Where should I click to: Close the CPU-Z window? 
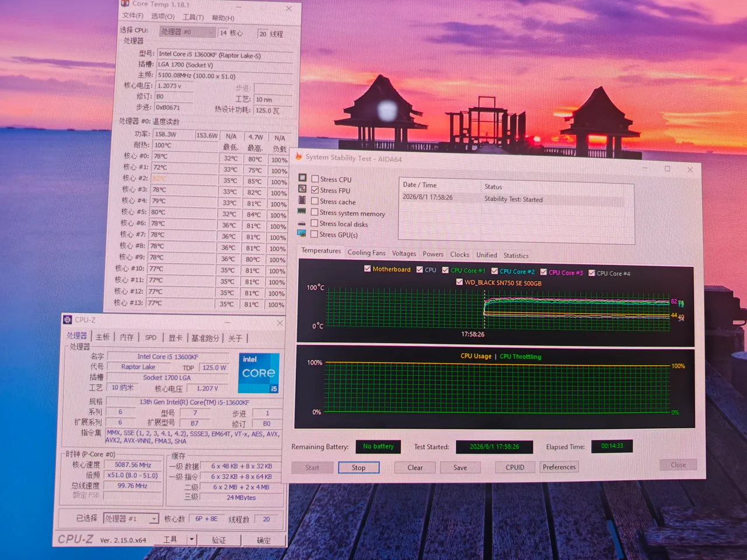point(280,323)
